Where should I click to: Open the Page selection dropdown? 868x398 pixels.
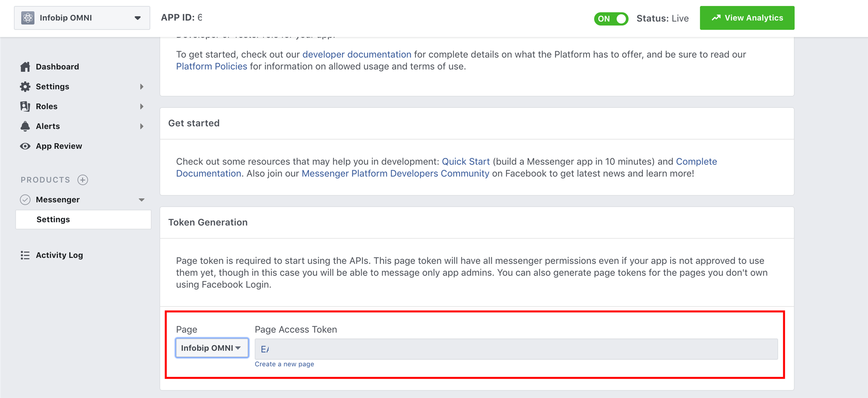pos(211,348)
